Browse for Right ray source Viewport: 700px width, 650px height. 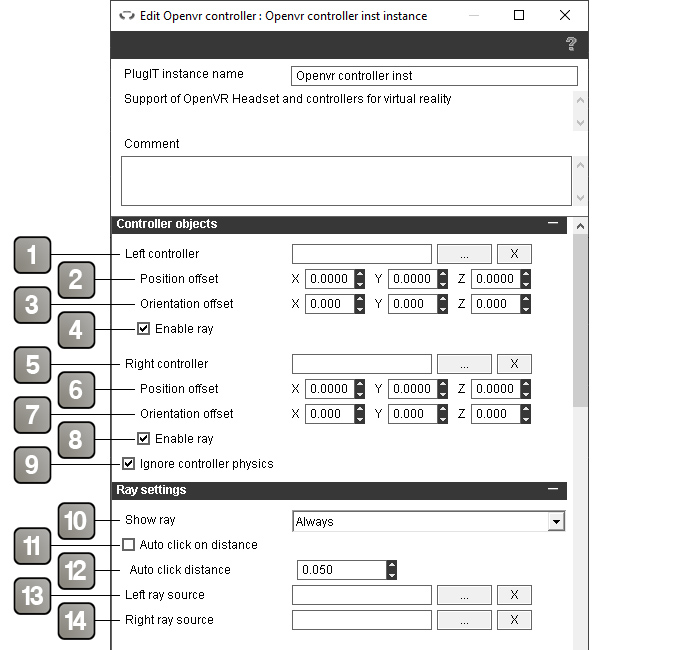[464, 620]
